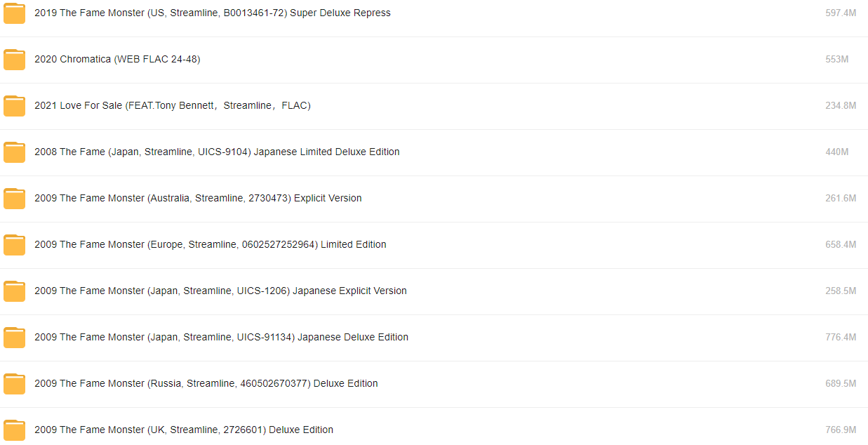
Task: Open Fame Monster Europe Limited Edition name
Action: coord(211,245)
